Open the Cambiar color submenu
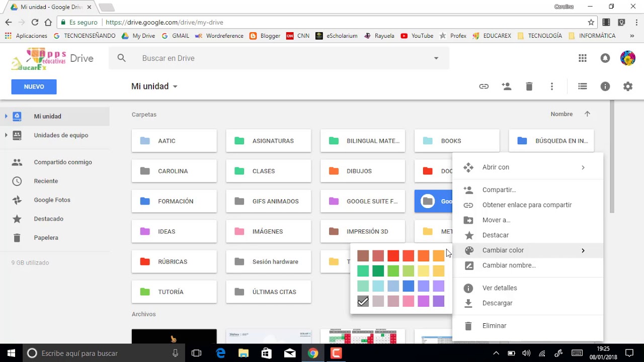Viewport: 644px width, 362px height. click(528, 250)
